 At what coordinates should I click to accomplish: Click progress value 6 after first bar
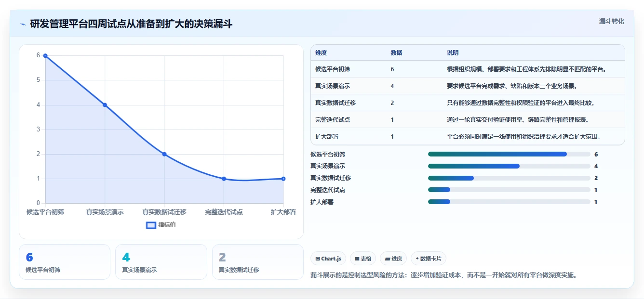point(596,154)
